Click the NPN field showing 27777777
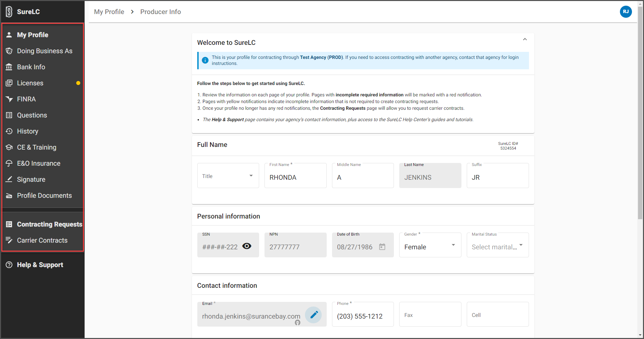 tap(295, 245)
